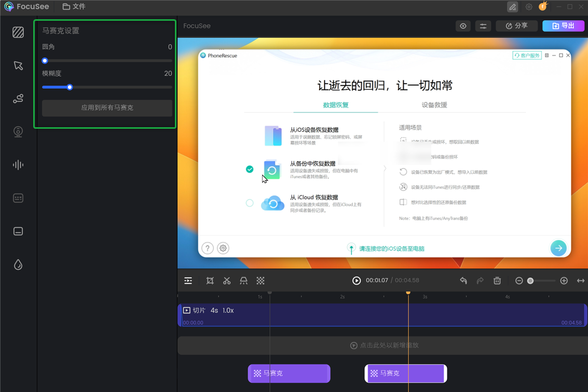The image size is (588, 392).
Task: Open the webcam settings sidebar icon
Action: [18, 132]
